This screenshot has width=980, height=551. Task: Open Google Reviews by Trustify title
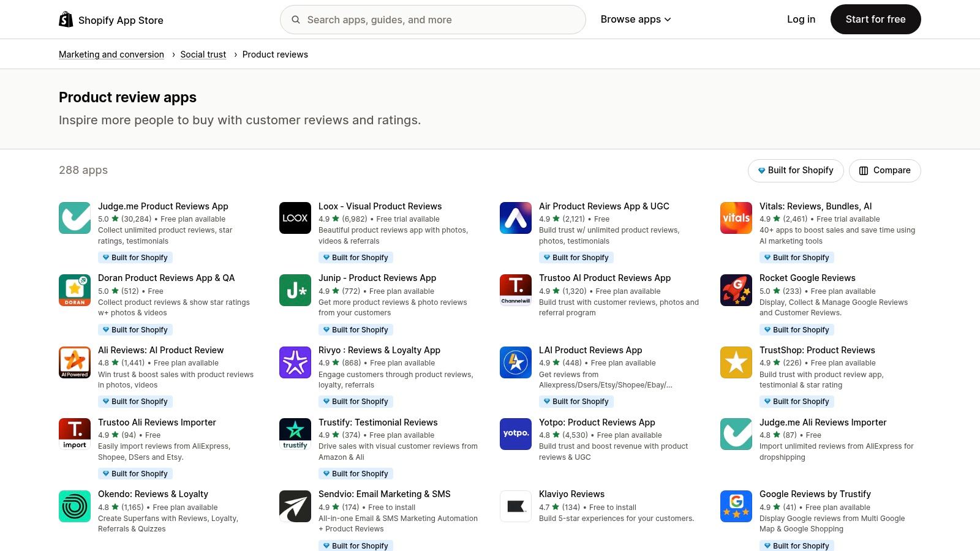click(815, 494)
